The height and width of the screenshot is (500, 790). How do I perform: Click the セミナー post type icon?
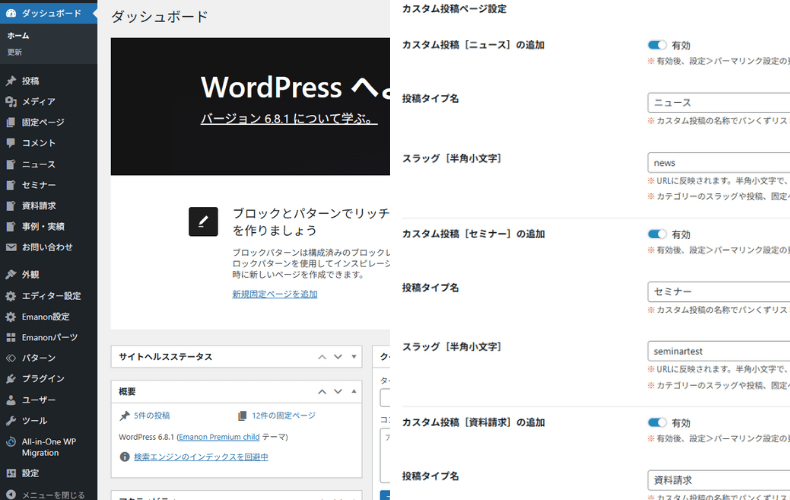pyautogui.click(x=11, y=185)
